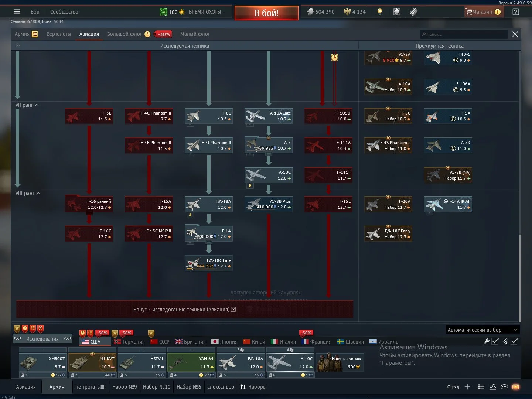
Task: Add squad member with plus icon
Action: click(467, 387)
